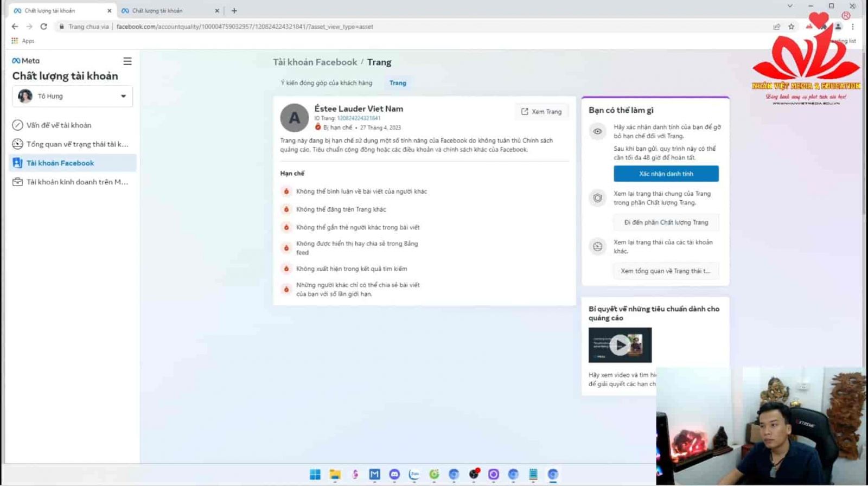Click the page ID link 120824224321841

point(359,118)
